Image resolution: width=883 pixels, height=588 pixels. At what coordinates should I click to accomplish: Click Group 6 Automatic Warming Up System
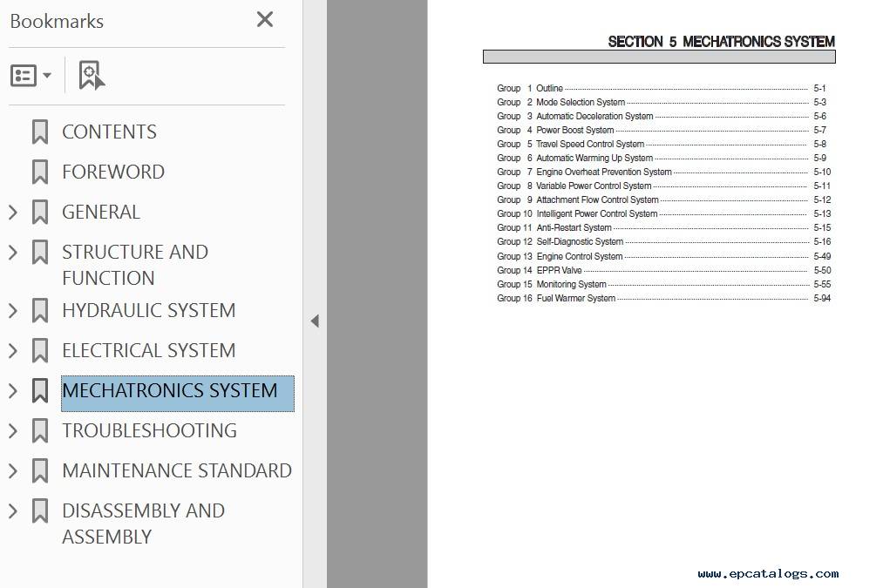point(661,159)
